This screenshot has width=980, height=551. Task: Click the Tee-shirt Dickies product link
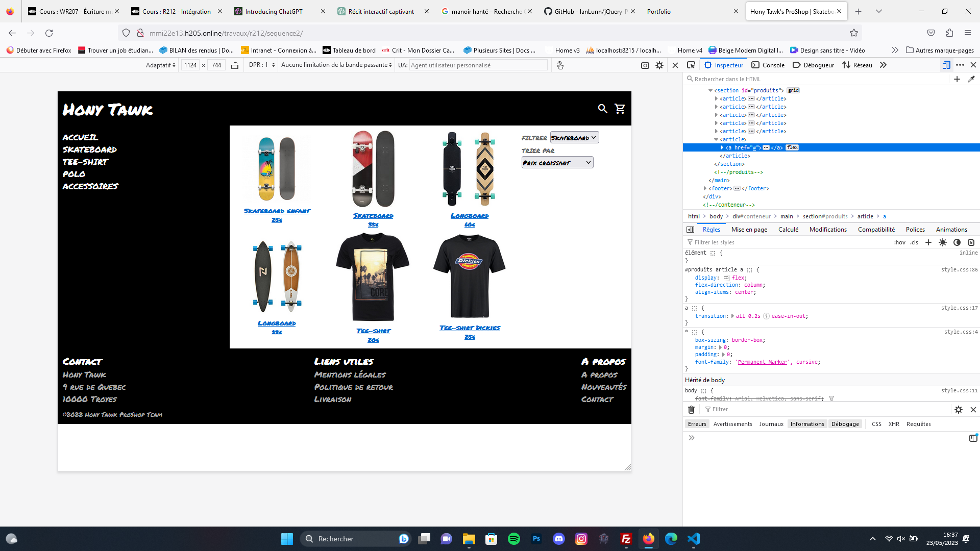[x=470, y=328]
